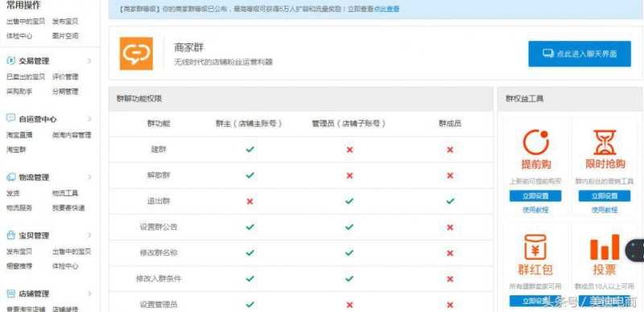Viewport: 644px width, 312px height.
Task: Click the 物流管理 section title
Action: point(34,177)
